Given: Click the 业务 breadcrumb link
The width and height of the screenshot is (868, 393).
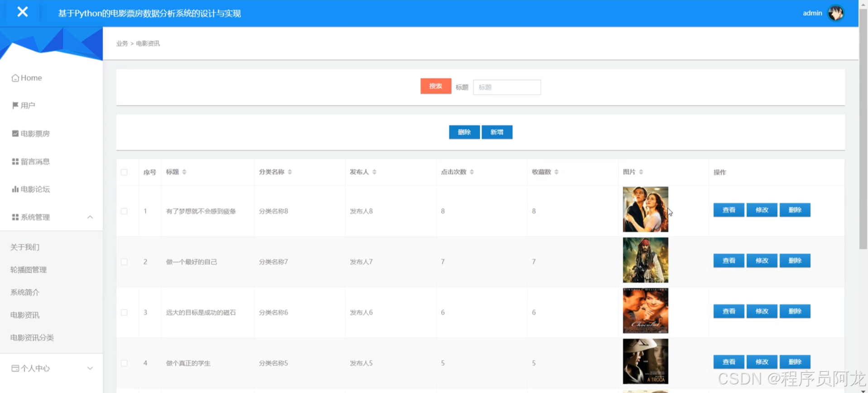Looking at the screenshot, I should coord(122,43).
